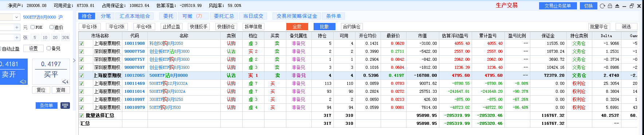644x135 pixels.
Task: Open the 可撤 (7) tab
Action: (194, 16)
